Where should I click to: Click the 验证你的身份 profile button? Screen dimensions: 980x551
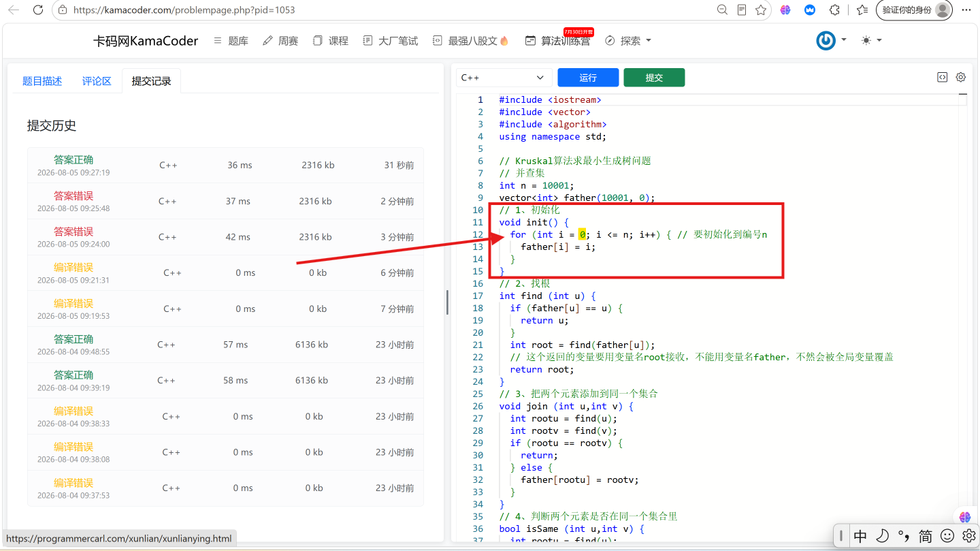(914, 10)
